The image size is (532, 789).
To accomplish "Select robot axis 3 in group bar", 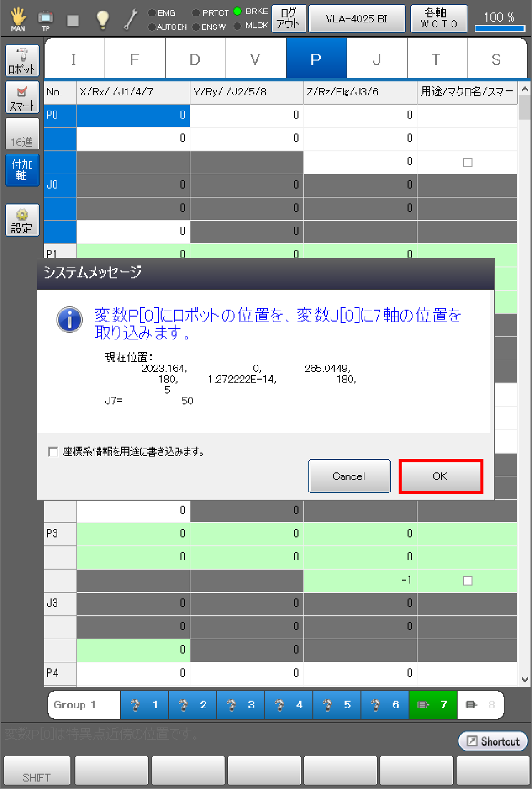I will (x=241, y=705).
